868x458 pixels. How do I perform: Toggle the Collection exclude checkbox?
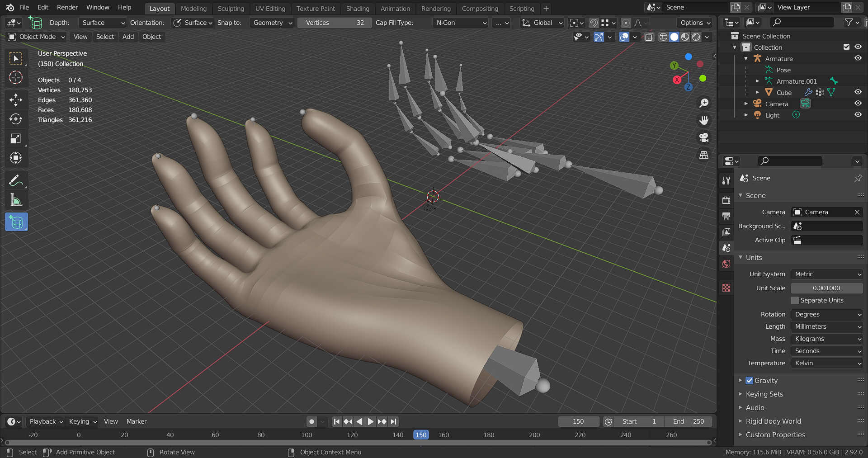[846, 47]
